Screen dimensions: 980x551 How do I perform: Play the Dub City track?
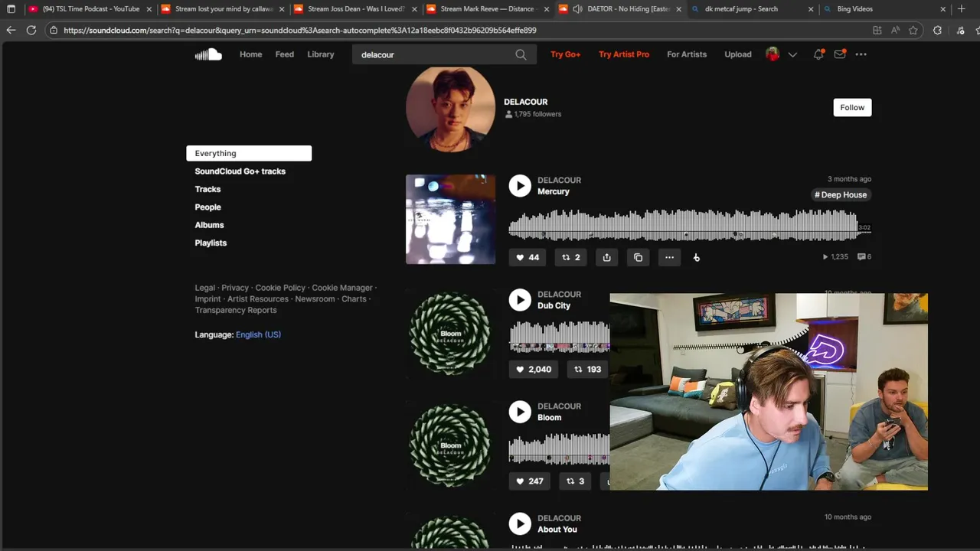[x=520, y=300]
